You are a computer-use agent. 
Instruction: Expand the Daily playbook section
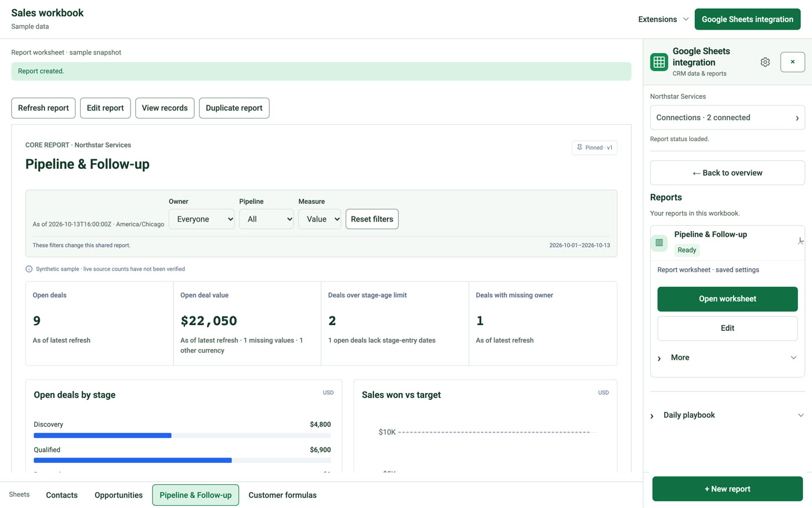tap(727, 415)
